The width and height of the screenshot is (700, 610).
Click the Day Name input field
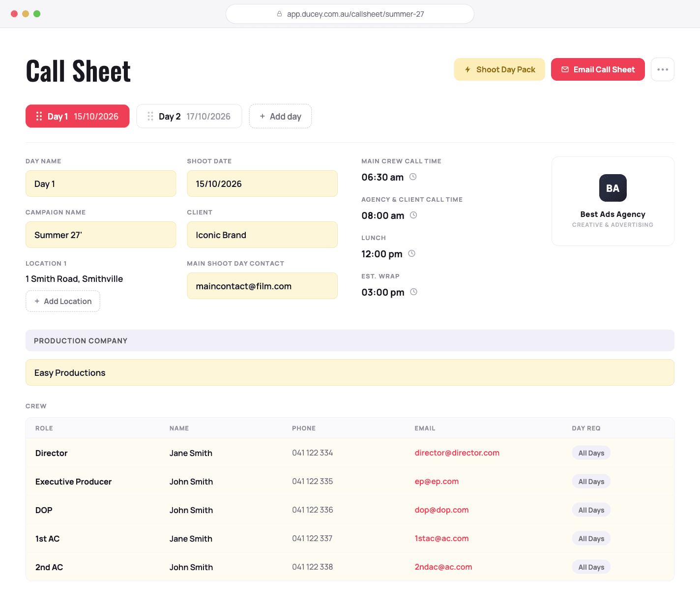tap(101, 183)
